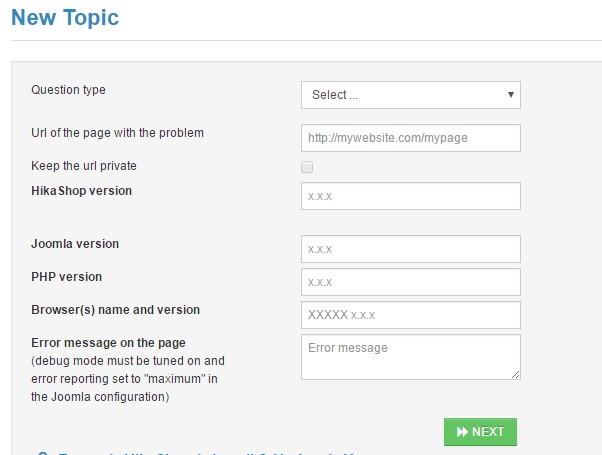Open the Question type dropdown
The width and height of the screenshot is (602, 455).
pos(410,95)
